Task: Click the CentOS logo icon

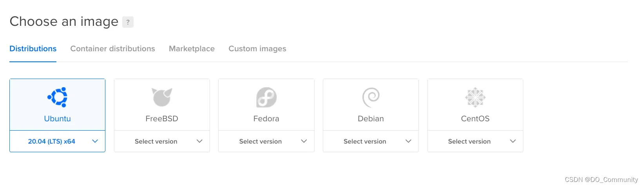Action: tap(475, 97)
